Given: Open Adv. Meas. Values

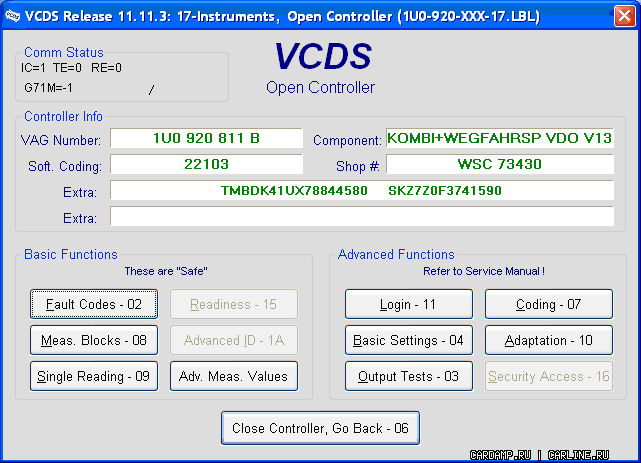Looking at the screenshot, I should click(x=234, y=376).
